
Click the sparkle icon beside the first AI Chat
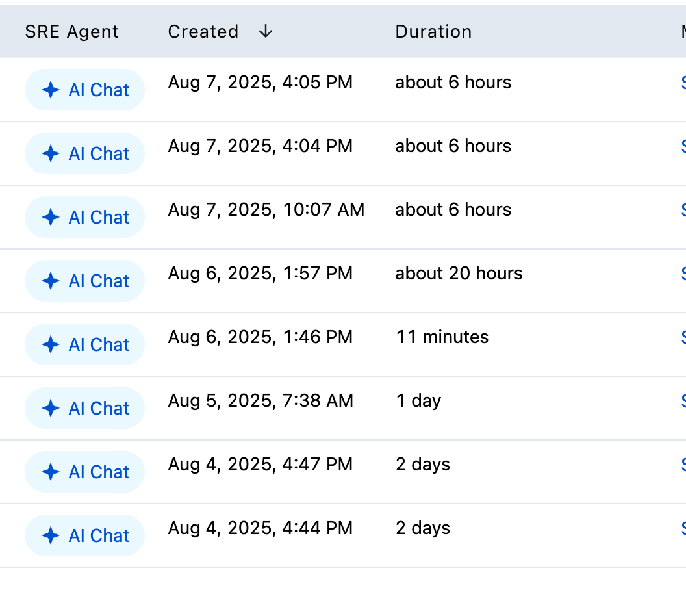[51, 90]
